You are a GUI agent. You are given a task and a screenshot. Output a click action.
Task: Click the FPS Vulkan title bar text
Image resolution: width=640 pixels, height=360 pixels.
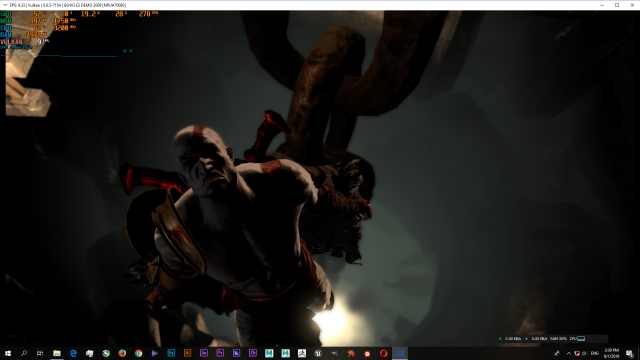tap(68, 5)
